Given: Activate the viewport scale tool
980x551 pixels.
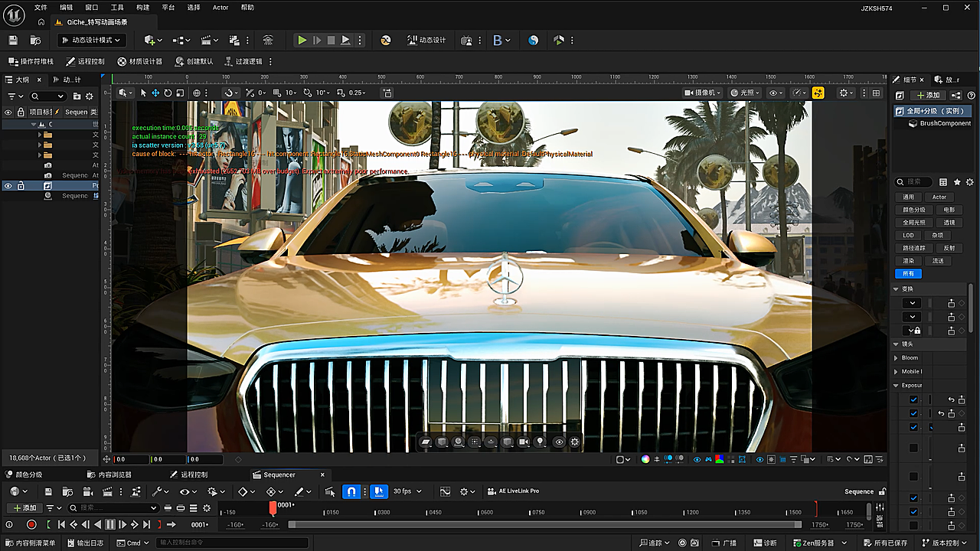Looking at the screenshot, I should 180,93.
